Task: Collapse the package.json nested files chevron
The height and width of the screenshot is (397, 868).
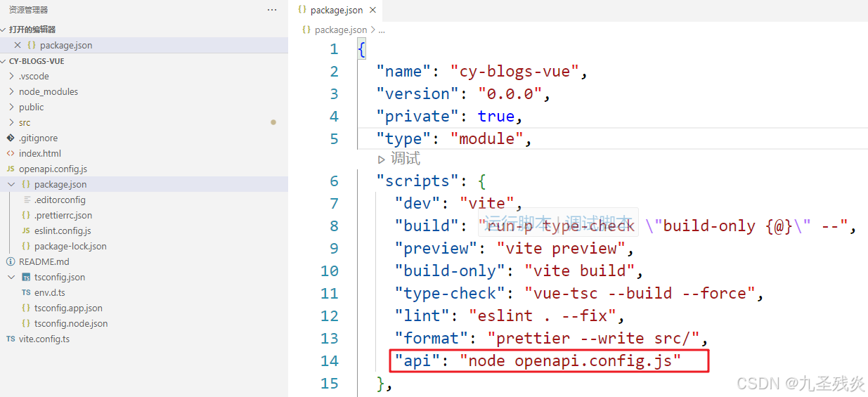Action: pyautogui.click(x=11, y=184)
